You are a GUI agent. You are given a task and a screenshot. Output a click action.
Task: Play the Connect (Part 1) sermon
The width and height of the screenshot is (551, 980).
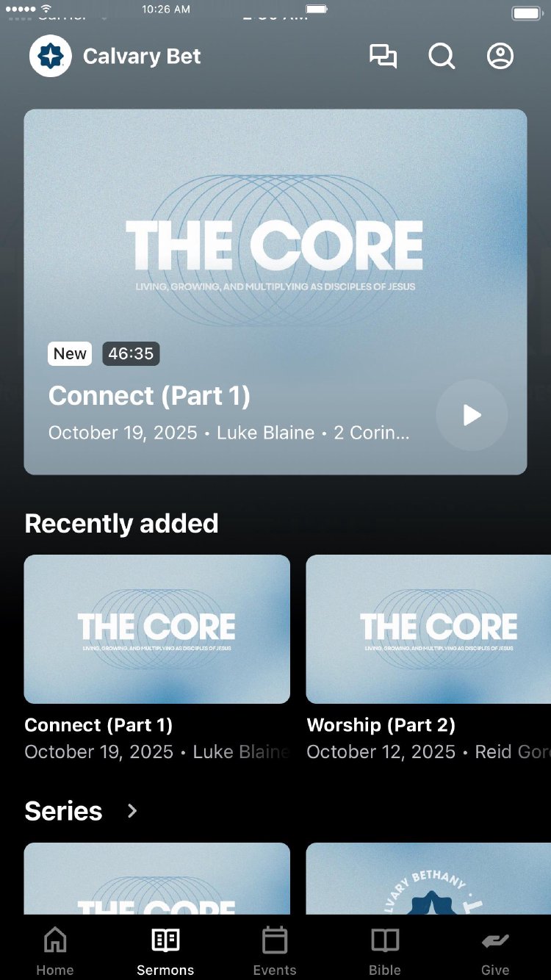click(x=472, y=415)
